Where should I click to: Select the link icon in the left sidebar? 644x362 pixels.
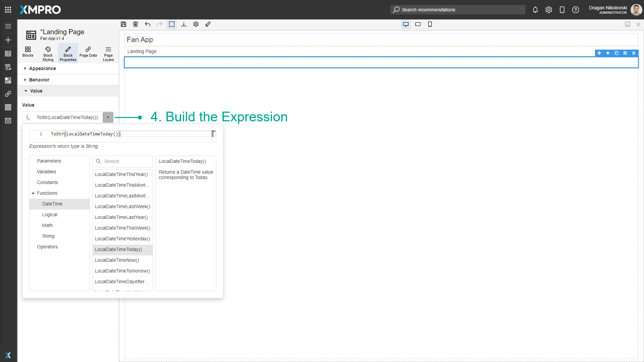tap(8, 94)
